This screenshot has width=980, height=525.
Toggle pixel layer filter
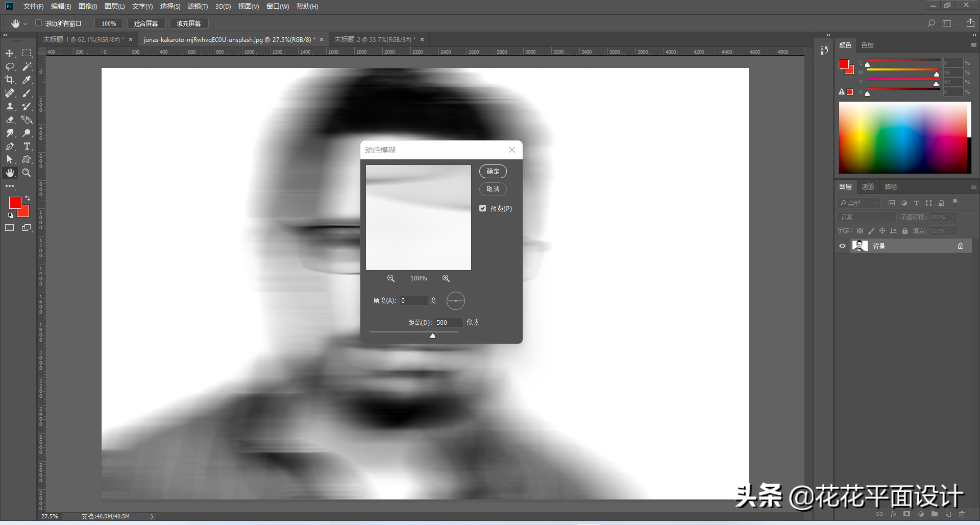tap(892, 203)
